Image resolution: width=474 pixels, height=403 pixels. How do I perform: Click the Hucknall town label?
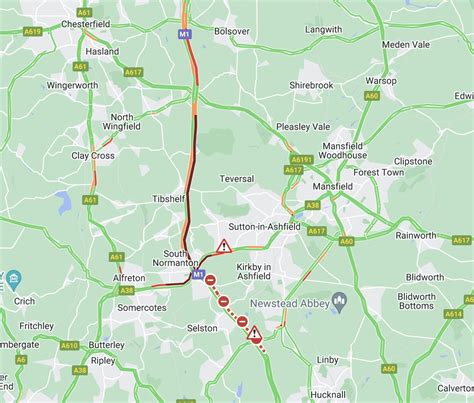pos(328,395)
